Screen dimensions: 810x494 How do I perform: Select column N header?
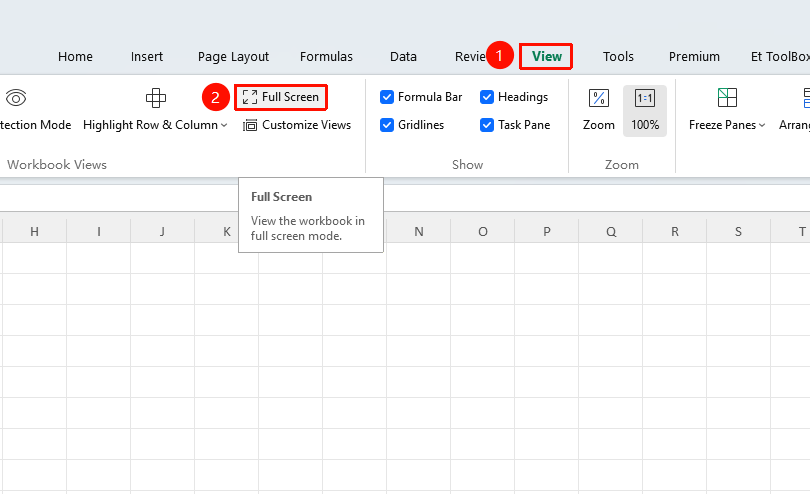[418, 231]
